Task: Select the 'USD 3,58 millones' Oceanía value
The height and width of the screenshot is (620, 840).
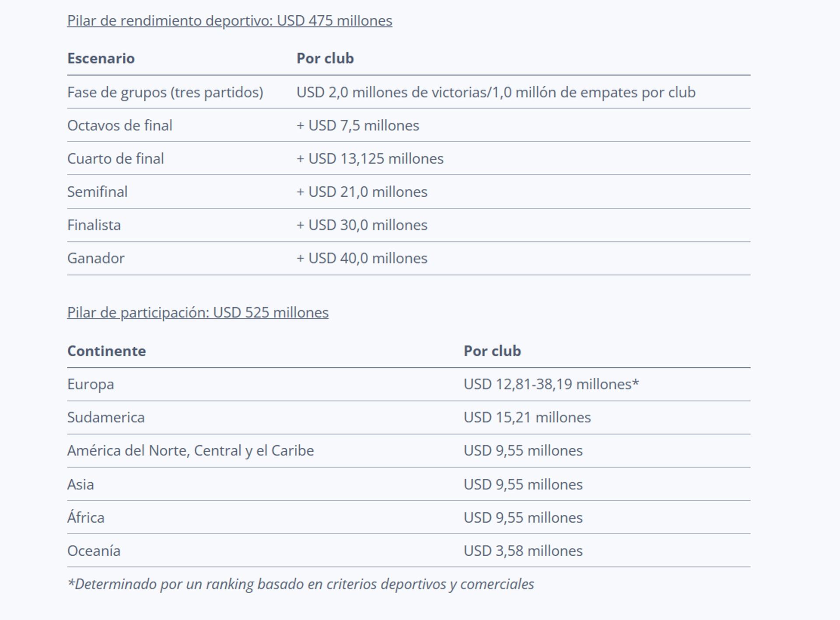Action: point(523,551)
